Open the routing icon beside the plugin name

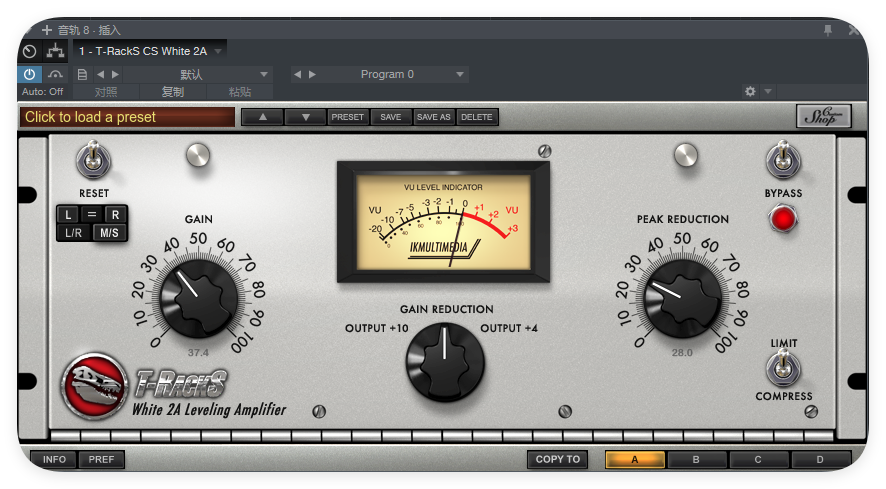55,51
